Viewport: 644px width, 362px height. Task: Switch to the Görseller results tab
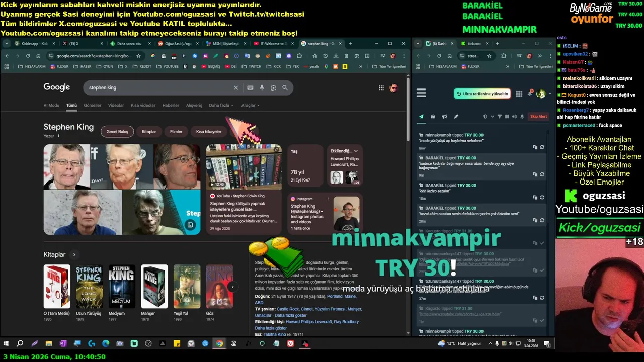pyautogui.click(x=93, y=105)
